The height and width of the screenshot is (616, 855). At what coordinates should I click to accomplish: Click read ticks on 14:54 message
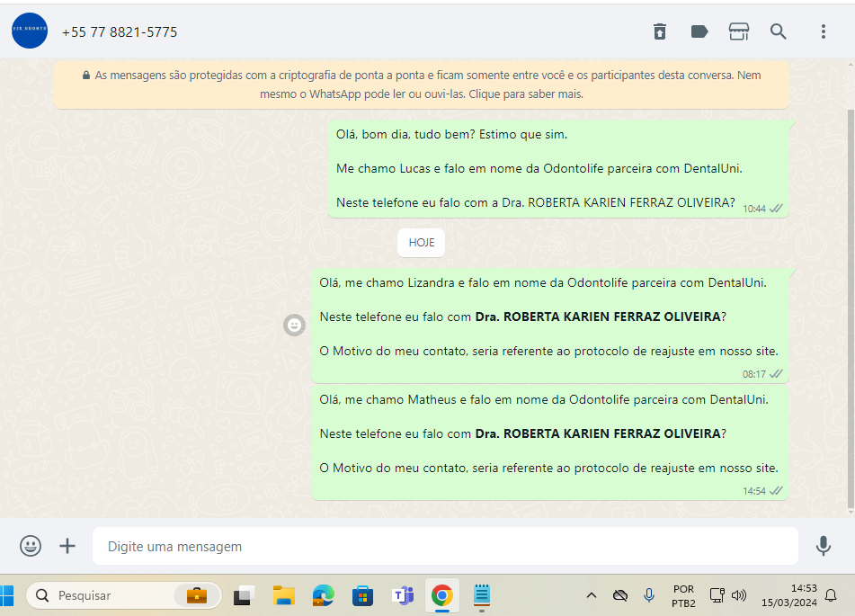tap(776, 490)
